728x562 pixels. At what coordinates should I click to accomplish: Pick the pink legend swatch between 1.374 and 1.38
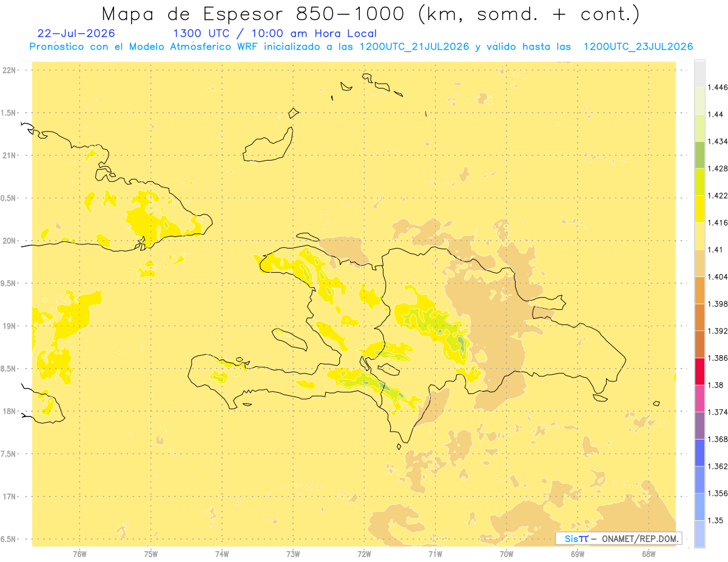point(699,399)
